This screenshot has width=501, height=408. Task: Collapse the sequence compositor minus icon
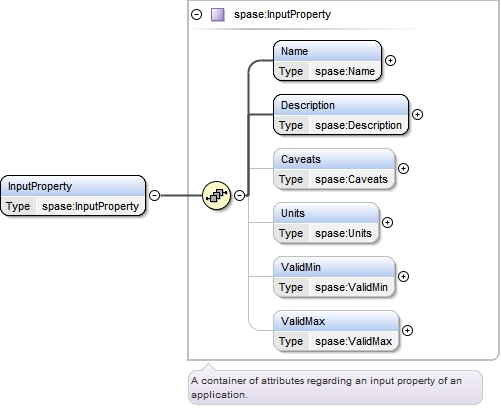pos(239,195)
